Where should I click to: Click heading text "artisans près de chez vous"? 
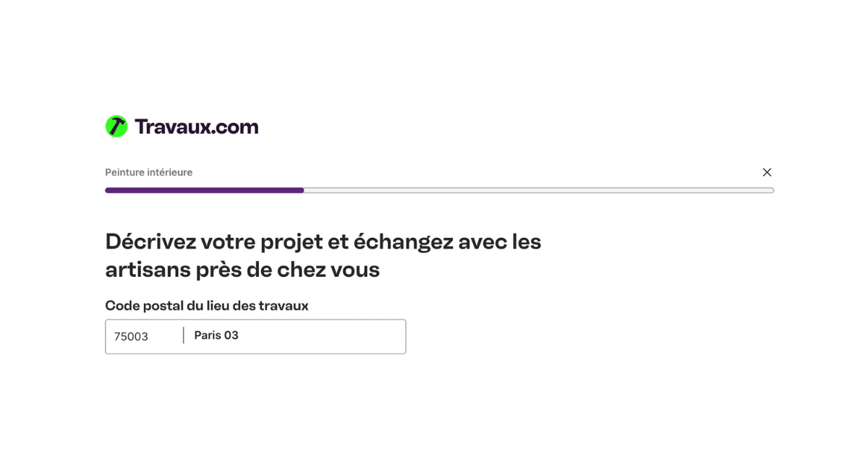click(x=242, y=270)
